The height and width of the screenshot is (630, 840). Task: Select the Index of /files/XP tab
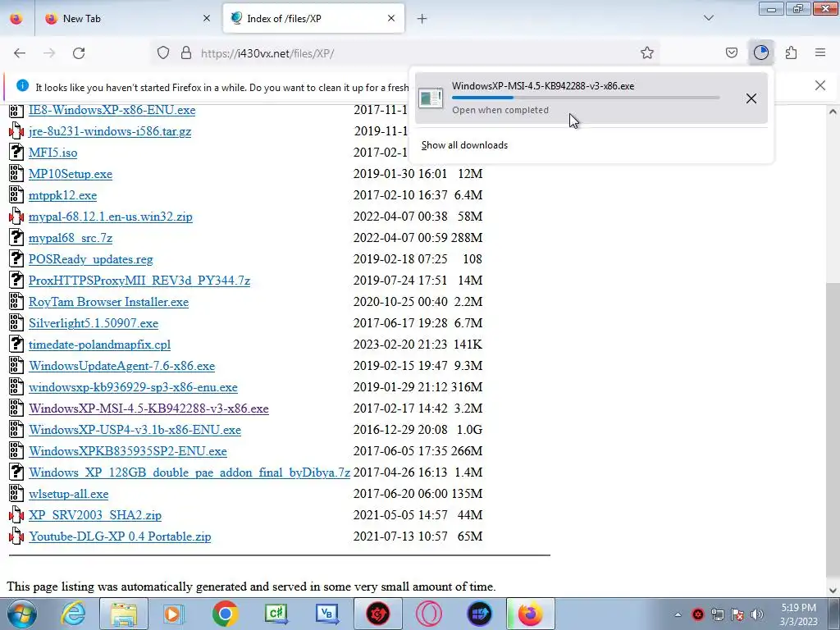313,19
